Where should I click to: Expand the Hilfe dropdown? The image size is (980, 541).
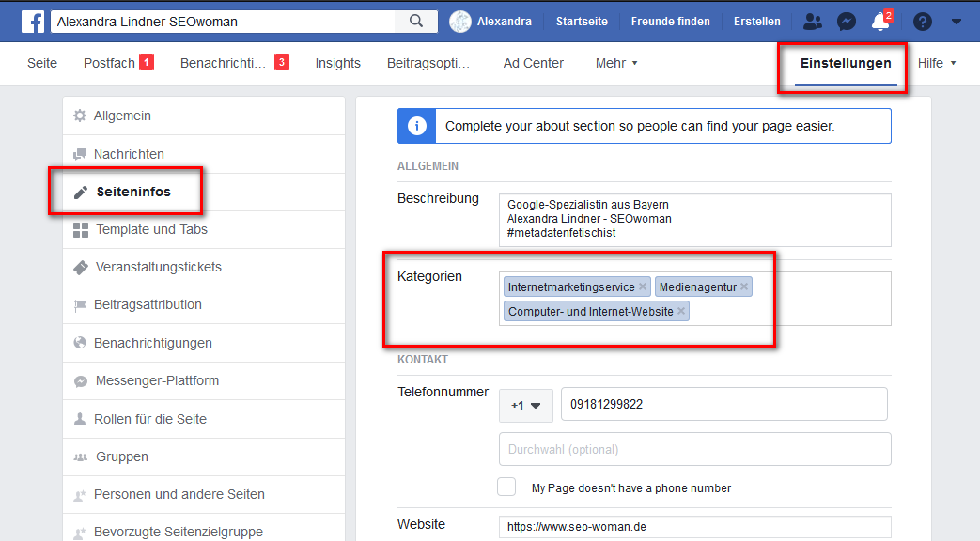[x=936, y=63]
